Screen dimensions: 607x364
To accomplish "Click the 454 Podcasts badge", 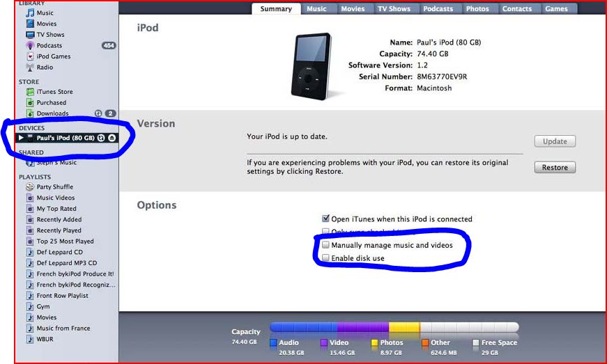I will click(x=109, y=46).
